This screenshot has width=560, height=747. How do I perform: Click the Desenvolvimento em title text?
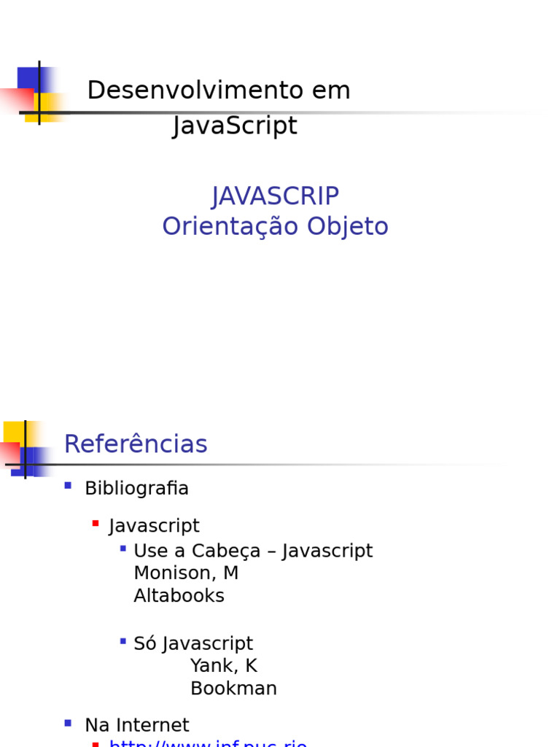(x=219, y=91)
